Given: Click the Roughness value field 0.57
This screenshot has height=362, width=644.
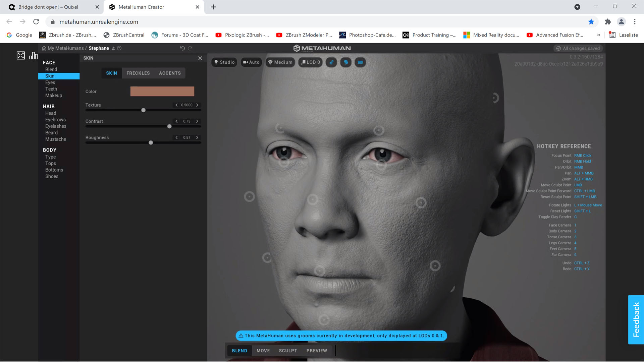Looking at the screenshot, I should pos(187,138).
